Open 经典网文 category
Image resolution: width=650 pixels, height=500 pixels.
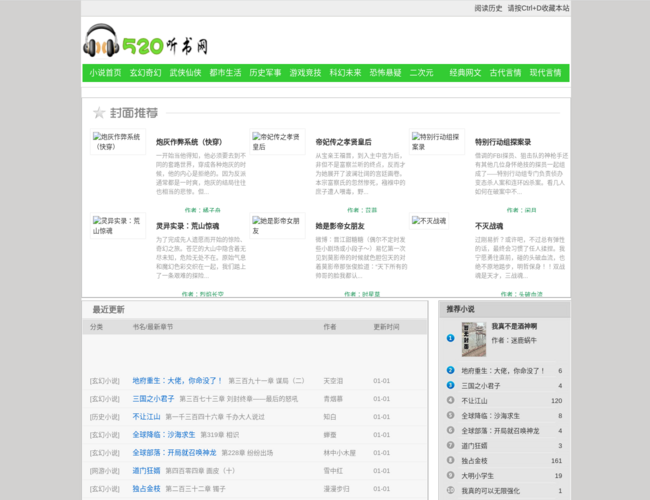(x=465, y=73)
